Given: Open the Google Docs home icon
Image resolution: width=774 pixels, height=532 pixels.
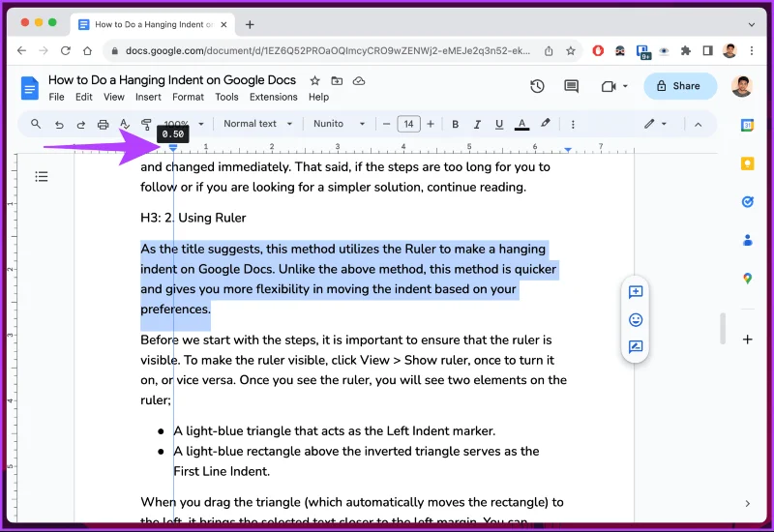Looking at the screenshot, I should pyautogui.click(x=30, y=88).
